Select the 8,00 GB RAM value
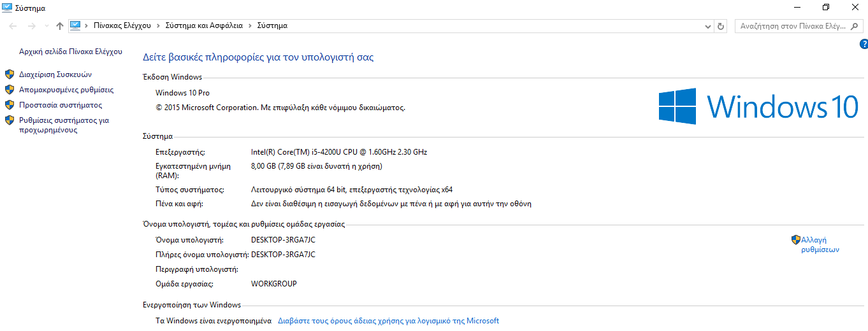The height and width of the screenshot is (331, 868). click(x=317, y=166)
